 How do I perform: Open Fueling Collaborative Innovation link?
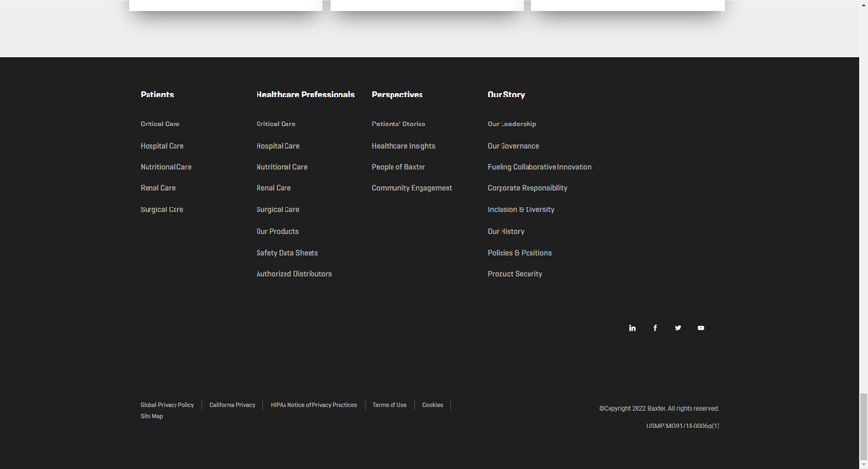pyautogui.click(x=539, y=167)
